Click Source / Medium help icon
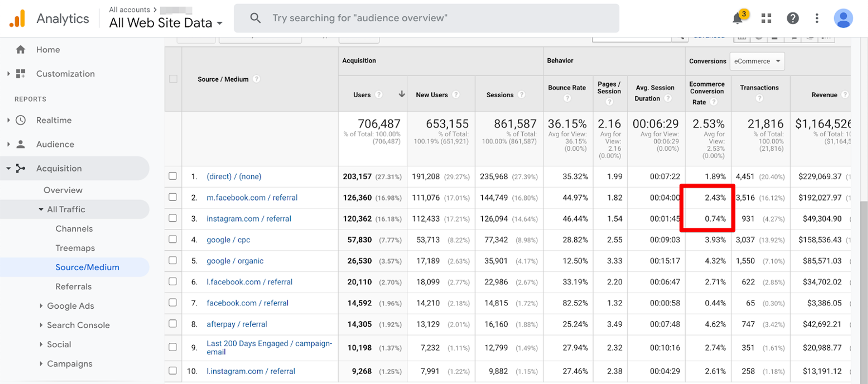 click(256, 79)
